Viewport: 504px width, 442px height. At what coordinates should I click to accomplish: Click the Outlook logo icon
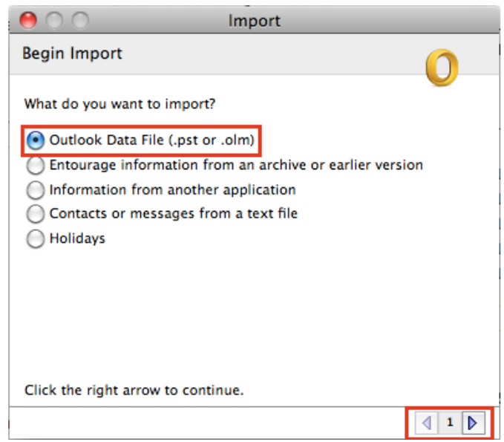pos(442,68)
